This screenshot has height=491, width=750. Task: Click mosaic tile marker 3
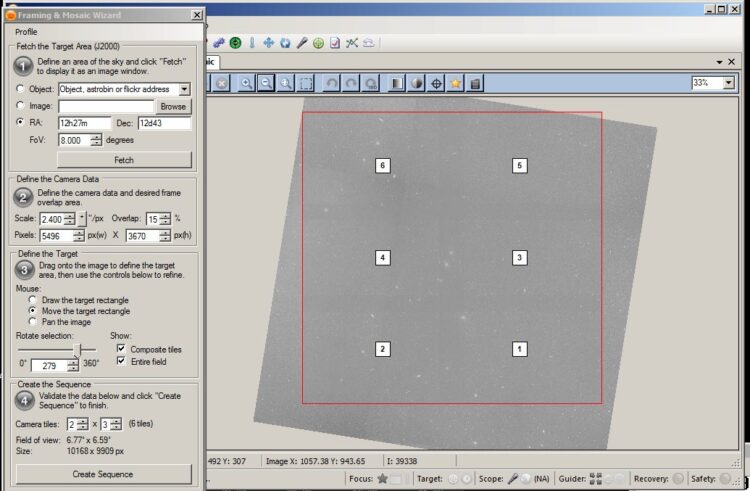(519, 258)
